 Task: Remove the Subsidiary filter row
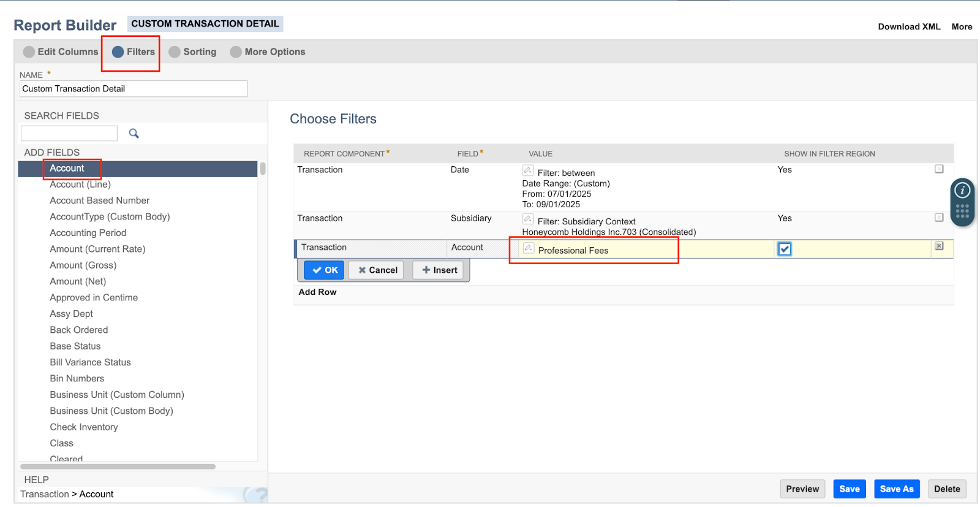(x=938, y=218)
